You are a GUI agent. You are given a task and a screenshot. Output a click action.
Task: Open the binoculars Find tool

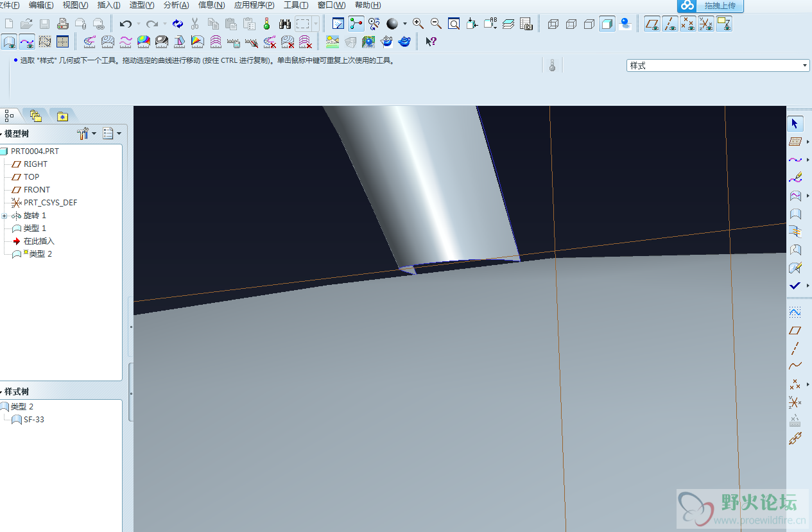pyautogui.click(x=285, y=24)
